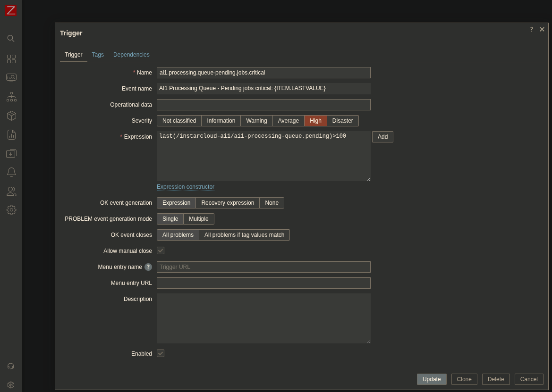Screen dimensions: 552x392
Task: Open the sidebar search icon
Action: pos(11,38)
